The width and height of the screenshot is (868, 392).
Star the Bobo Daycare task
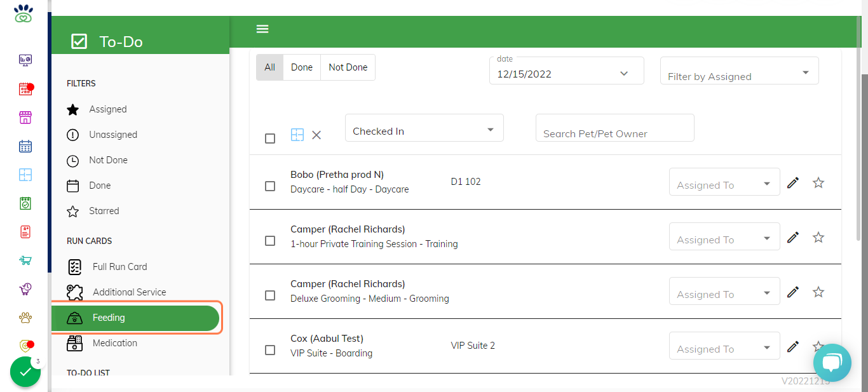(x=818, y=183)
